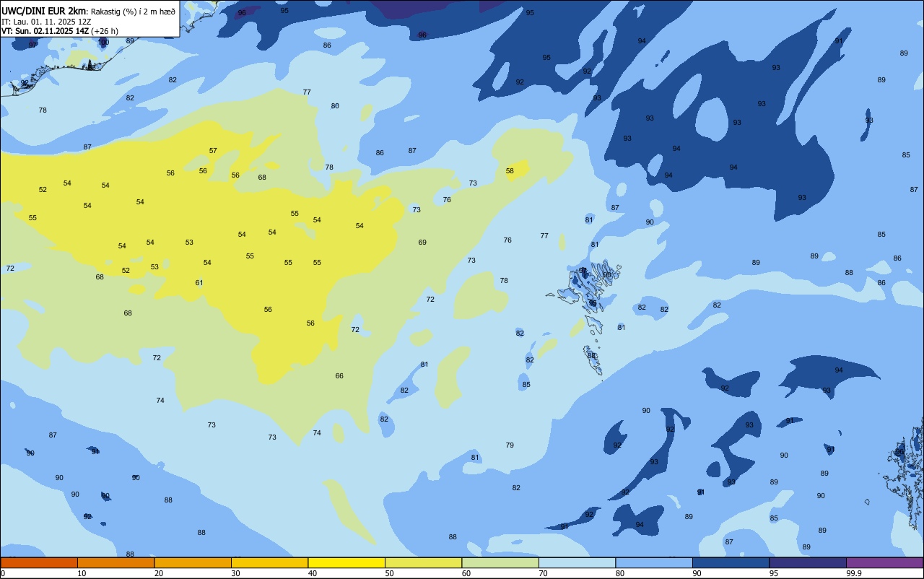Click the 90–95 dark blue legend swatch
This screenshot has width=924, height=579.
731,562
